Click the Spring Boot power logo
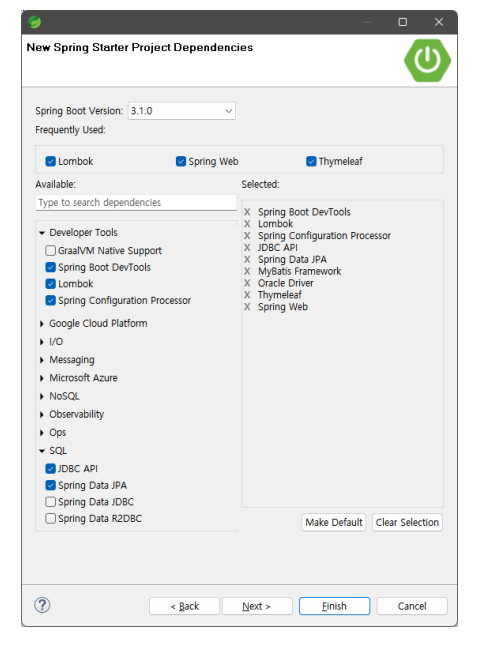The image size is (496, 654). coord(427,60)
